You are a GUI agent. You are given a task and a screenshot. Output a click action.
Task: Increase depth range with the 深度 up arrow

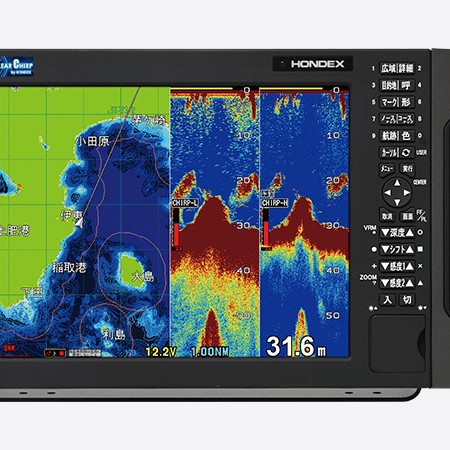tap(410, 232)
